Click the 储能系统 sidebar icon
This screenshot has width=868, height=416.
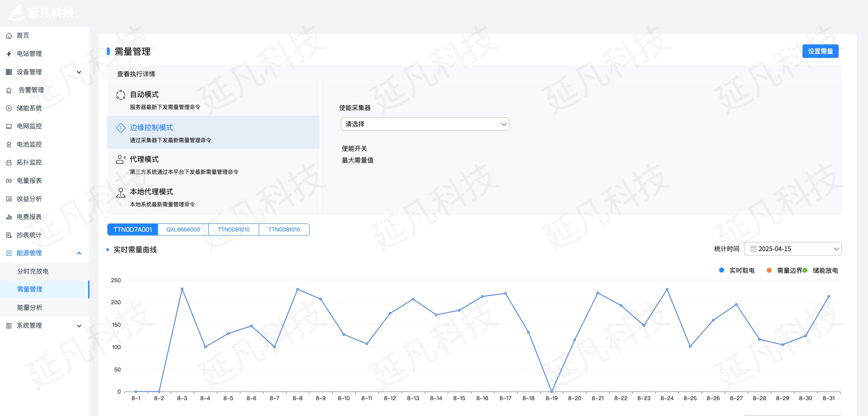pyautogui.click(x=9, y=108)
